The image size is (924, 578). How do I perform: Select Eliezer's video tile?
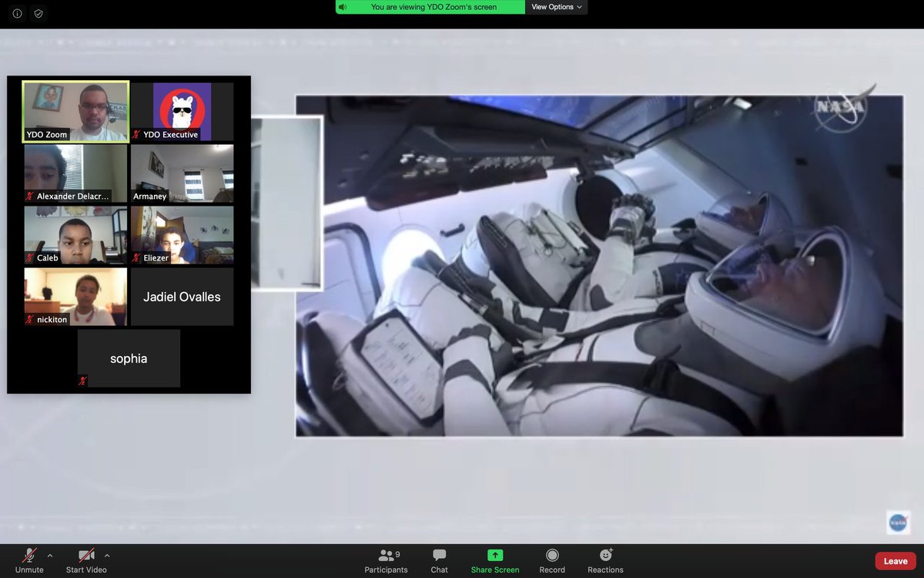click(x=182, y=235)
